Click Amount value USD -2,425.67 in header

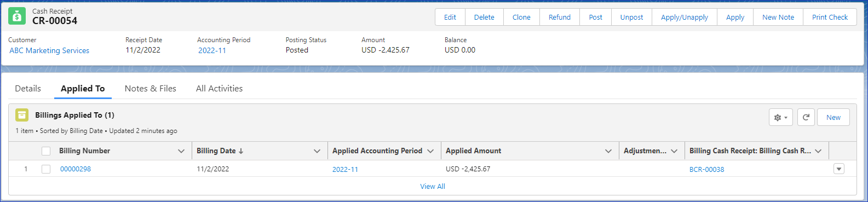click(x=386, y=50)
